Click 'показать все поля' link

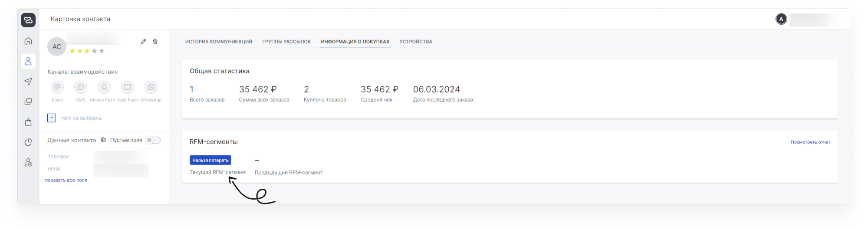coord(66,180)
